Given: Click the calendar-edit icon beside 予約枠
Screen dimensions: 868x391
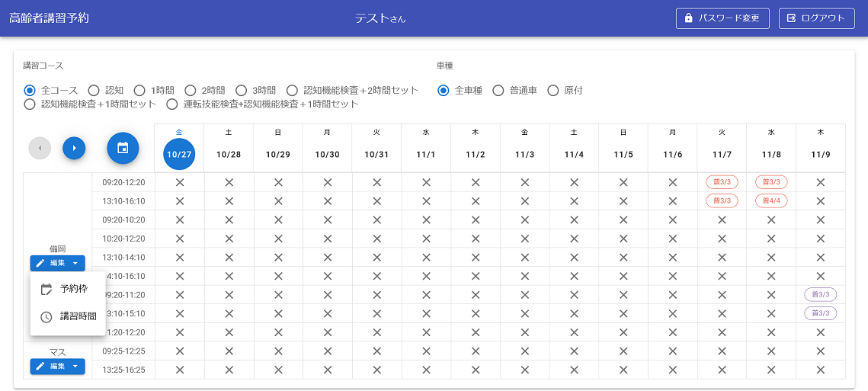Looking at the screenshot, I should [x=46, y=290].
